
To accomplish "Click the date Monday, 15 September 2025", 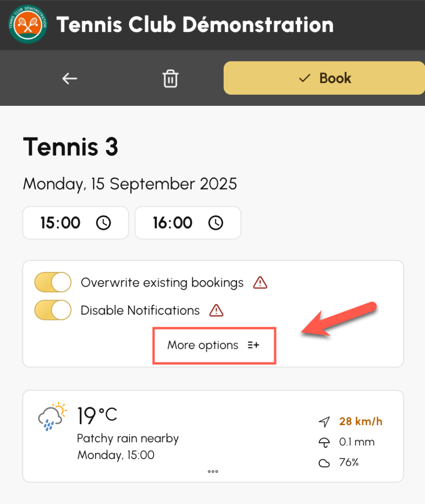I will (130, 184).
